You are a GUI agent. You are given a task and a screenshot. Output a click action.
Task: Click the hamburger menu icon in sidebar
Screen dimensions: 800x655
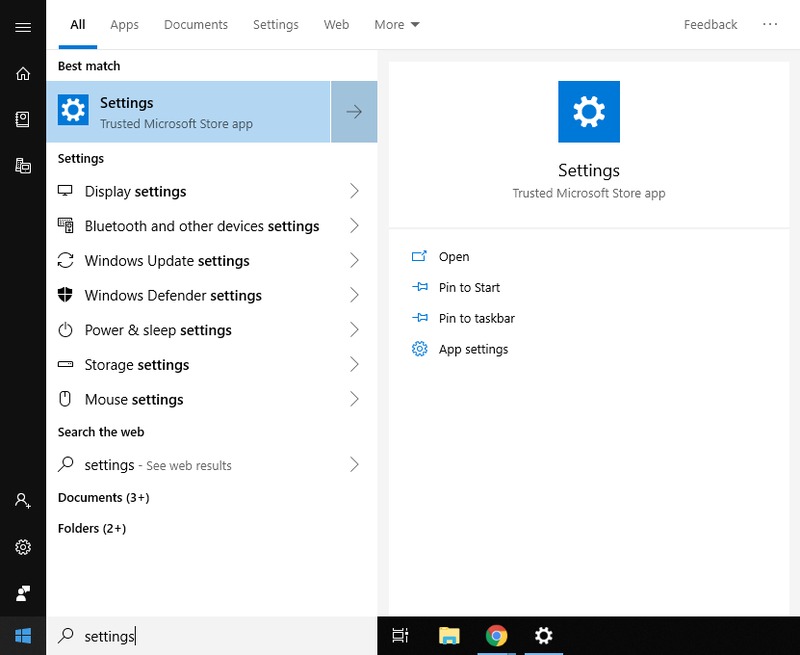(x=23, y=27)
